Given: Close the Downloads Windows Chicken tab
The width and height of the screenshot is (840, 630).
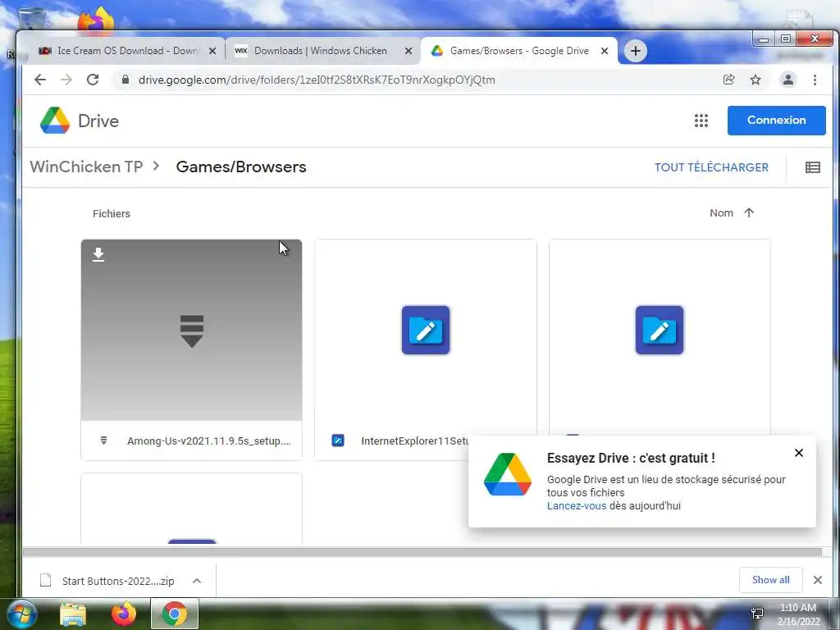Looking at the screenshot, I should [409, 51].
